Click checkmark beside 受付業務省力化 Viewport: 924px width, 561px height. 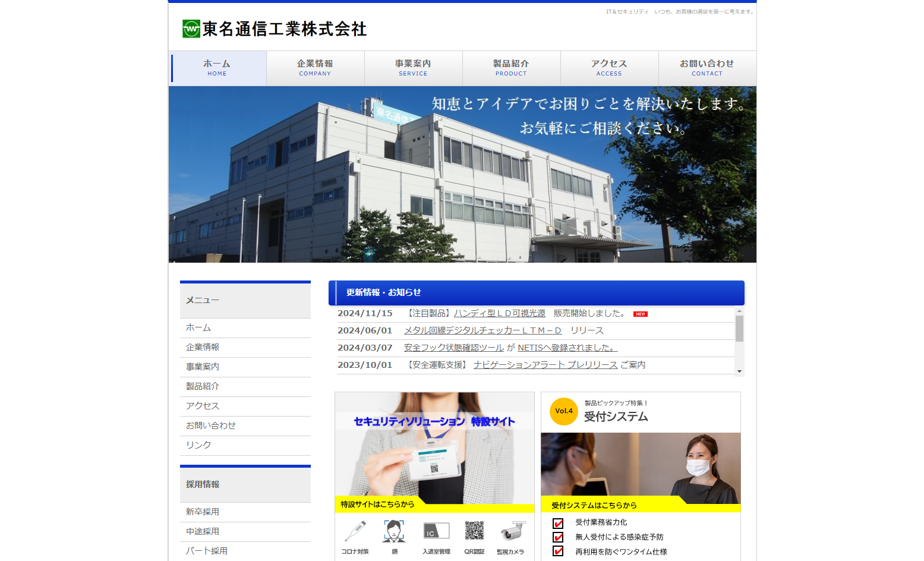(x=558, y=523)
